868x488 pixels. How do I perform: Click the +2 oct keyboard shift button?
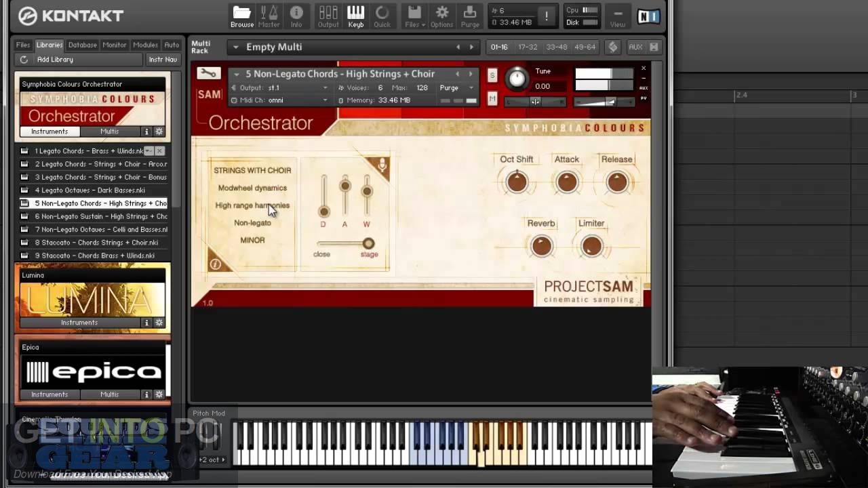[212, 460]
